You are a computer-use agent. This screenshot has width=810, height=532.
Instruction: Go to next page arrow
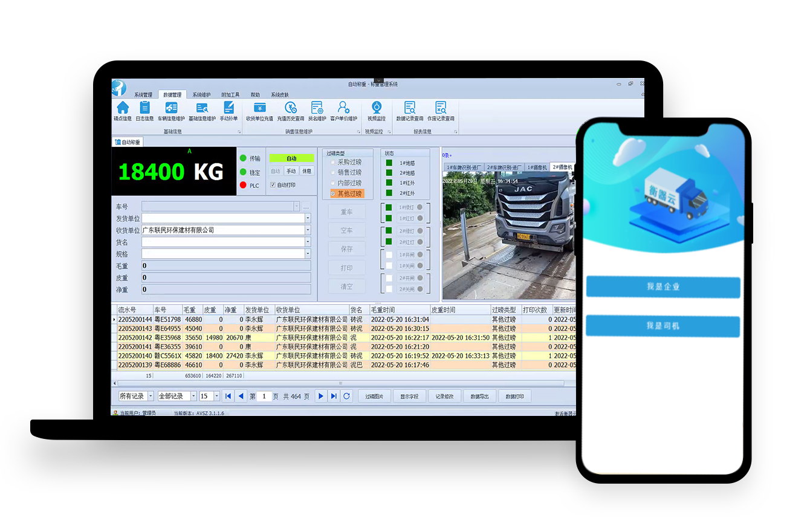coord(321,396)
